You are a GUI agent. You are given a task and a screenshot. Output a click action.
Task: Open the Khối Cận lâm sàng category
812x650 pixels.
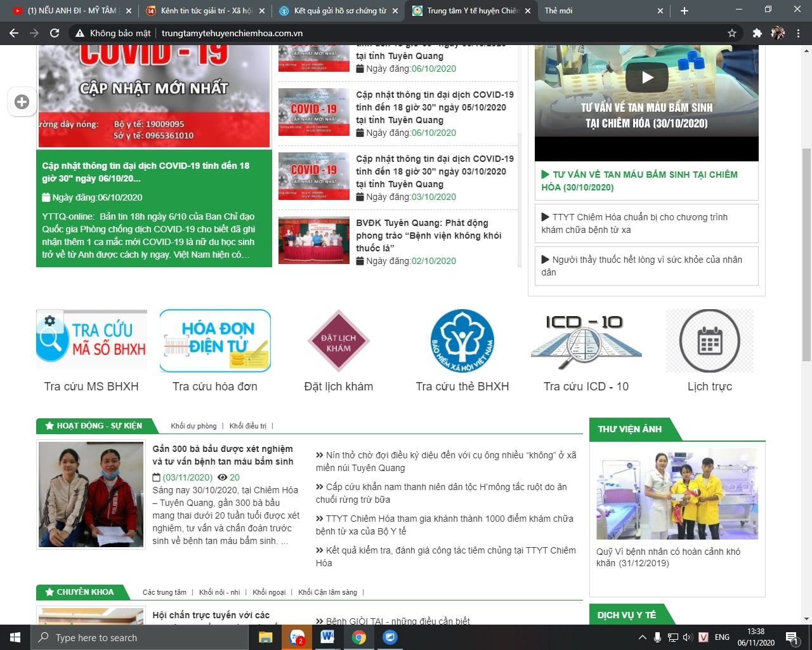(327, 592)
